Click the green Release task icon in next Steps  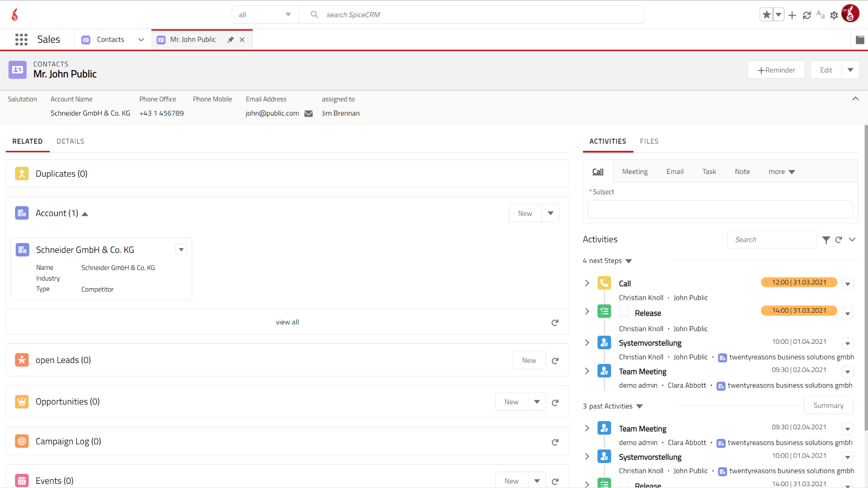point(604,311)
